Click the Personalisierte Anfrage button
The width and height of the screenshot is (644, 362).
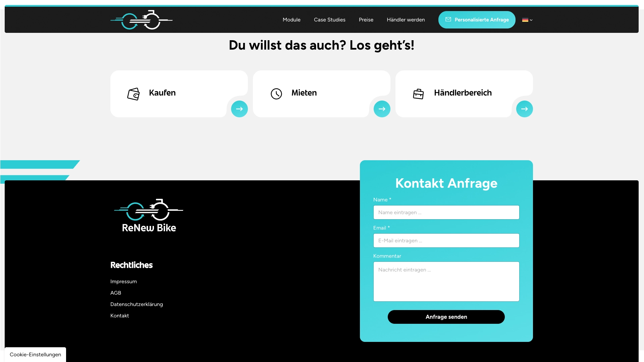477,20
